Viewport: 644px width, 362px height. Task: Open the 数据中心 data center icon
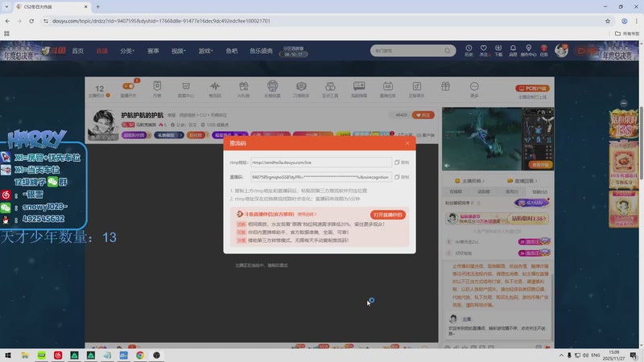pos(186,89)
